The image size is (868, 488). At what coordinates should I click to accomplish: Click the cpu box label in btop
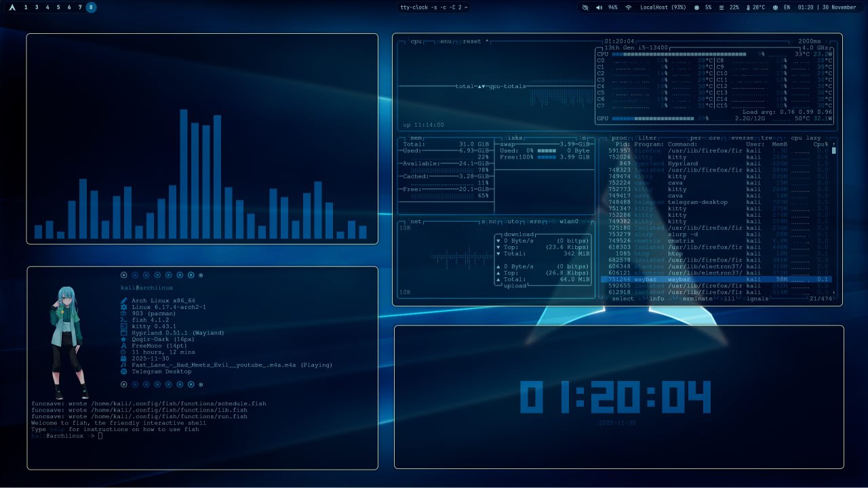[x=417, y=41]
